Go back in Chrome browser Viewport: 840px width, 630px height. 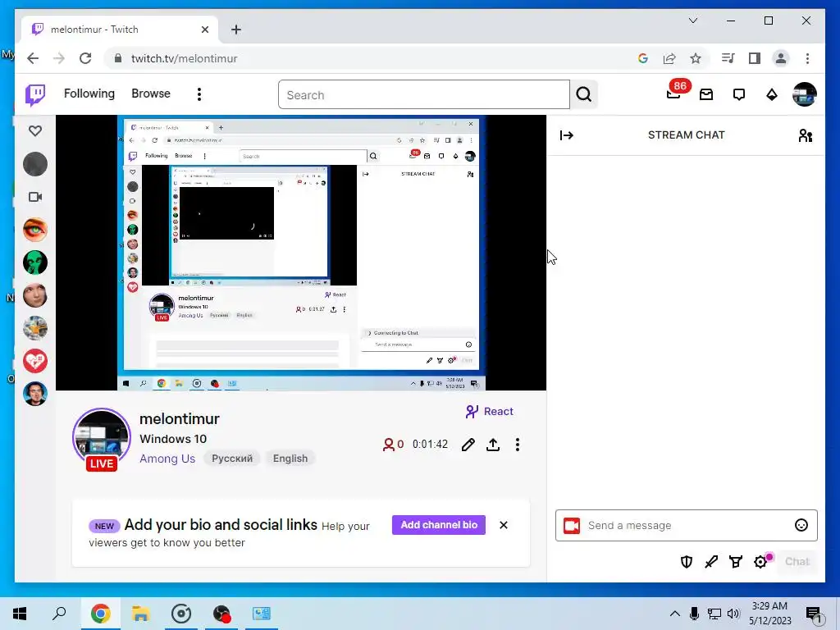(33, 58)
